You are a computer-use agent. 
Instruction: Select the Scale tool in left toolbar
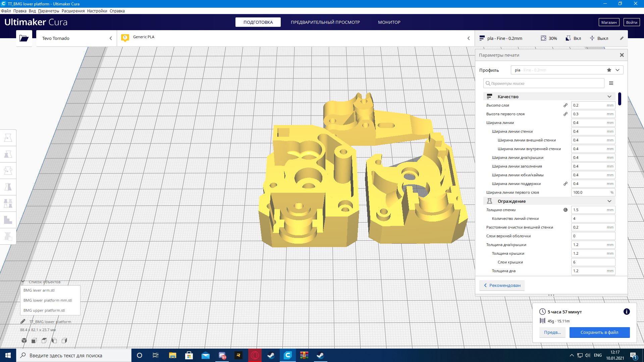coord(8,154)
